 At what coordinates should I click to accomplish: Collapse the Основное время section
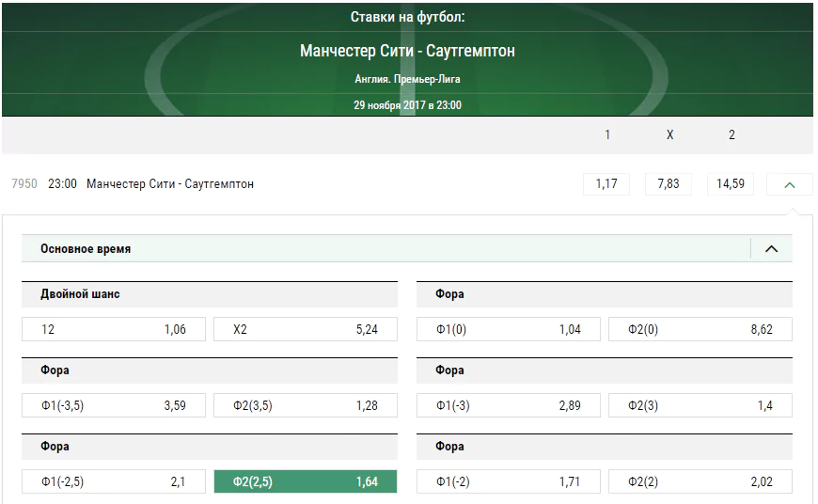(x=771, y=249)
